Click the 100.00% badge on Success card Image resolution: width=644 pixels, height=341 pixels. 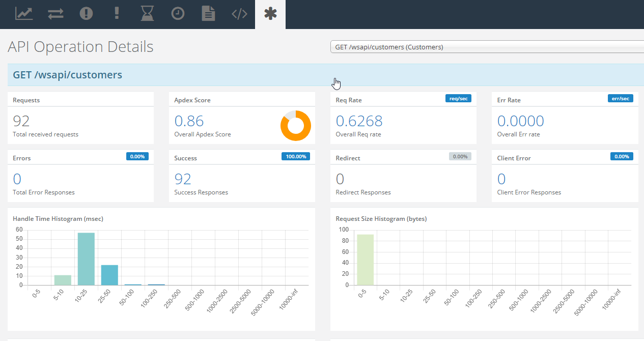[296, 157]
